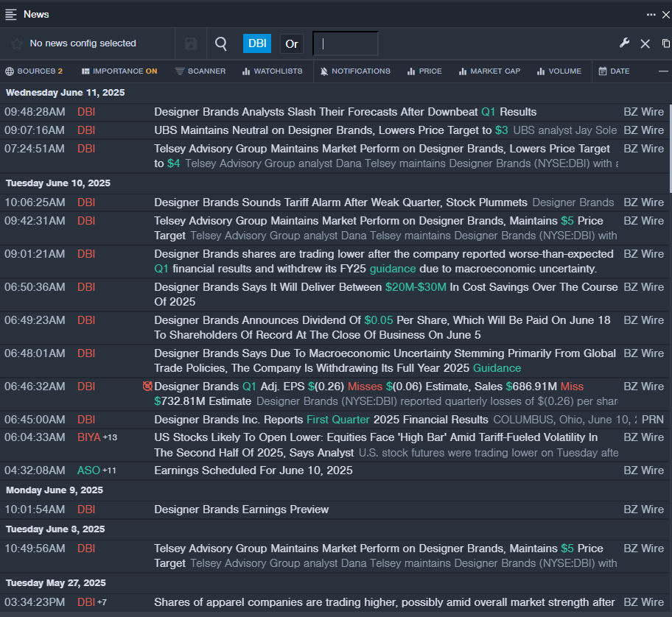The height and width of the screenshot is (617, 672).
Task: Open the News panel menu icon
Action: pos(11,15)
